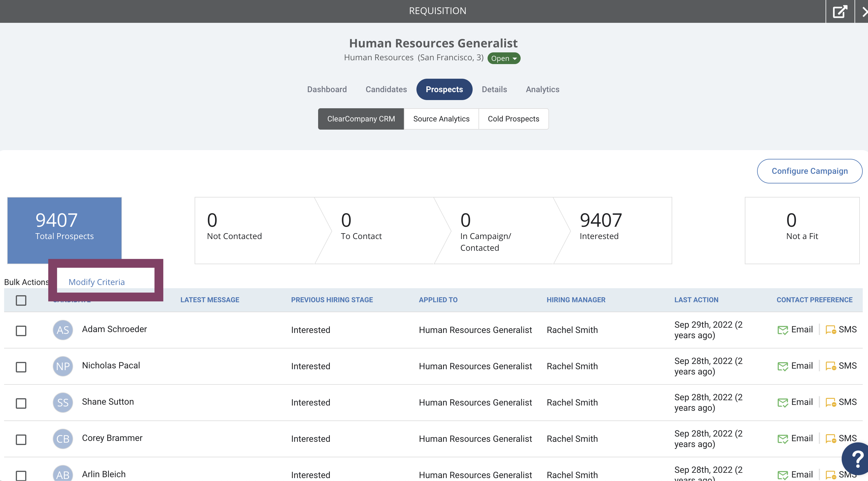Viewport: 868px width, 481px height.
Task: Click Corey Brammer's CB avatar
Action: coord(63,439)
